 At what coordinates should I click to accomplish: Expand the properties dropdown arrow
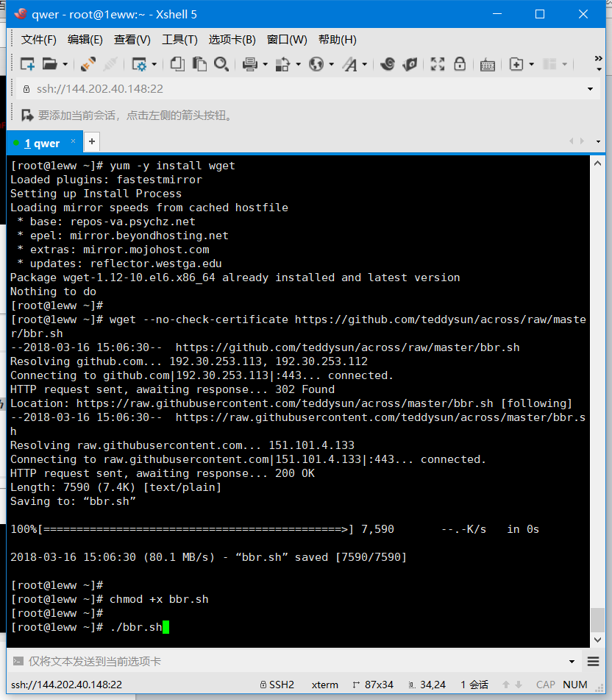tap(154, 65)
